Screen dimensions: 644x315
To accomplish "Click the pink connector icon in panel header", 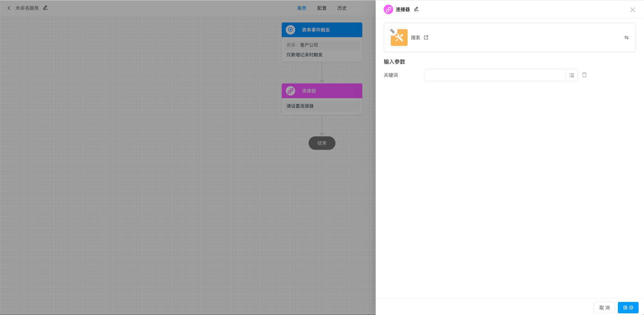I will pos(388,9).
